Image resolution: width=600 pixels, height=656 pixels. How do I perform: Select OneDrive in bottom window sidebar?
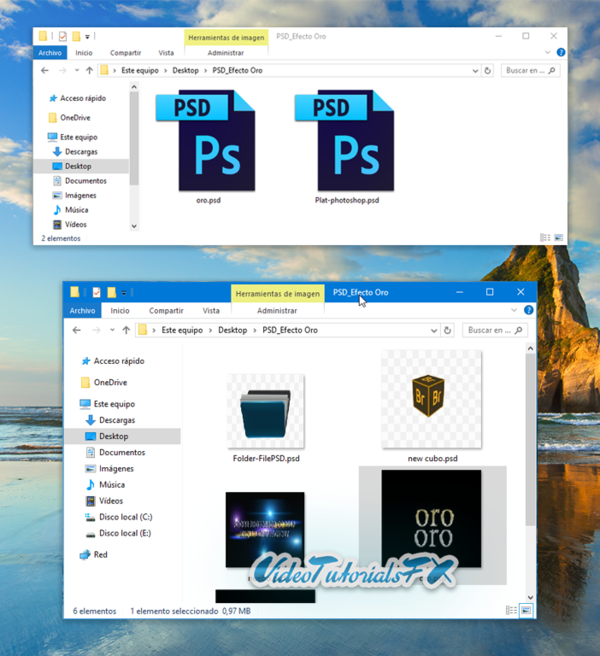[x=104, y=382]
